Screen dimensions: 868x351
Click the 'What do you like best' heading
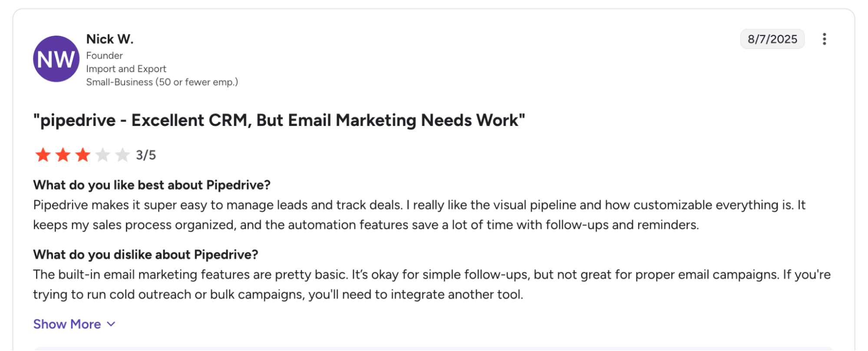152,185
